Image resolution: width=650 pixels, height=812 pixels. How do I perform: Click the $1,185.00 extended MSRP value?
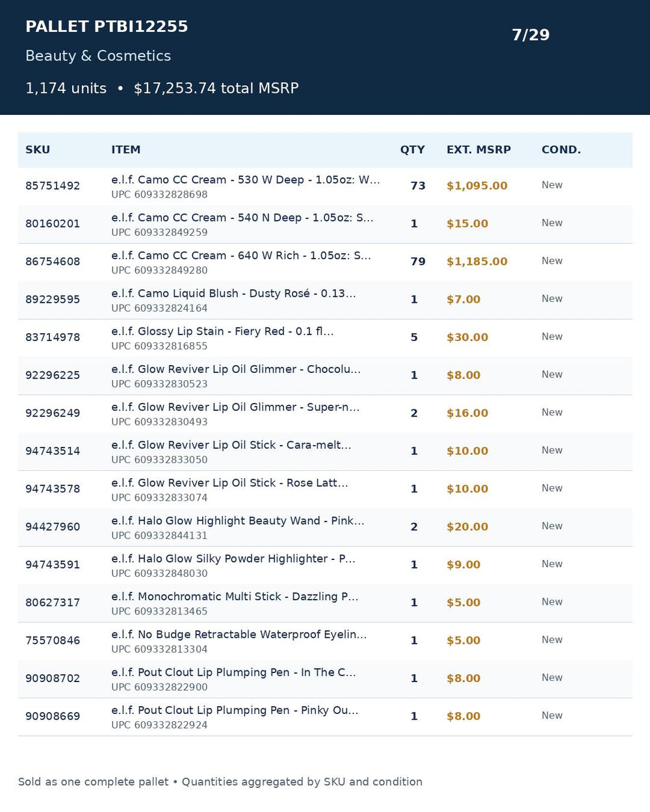point(477,262)
